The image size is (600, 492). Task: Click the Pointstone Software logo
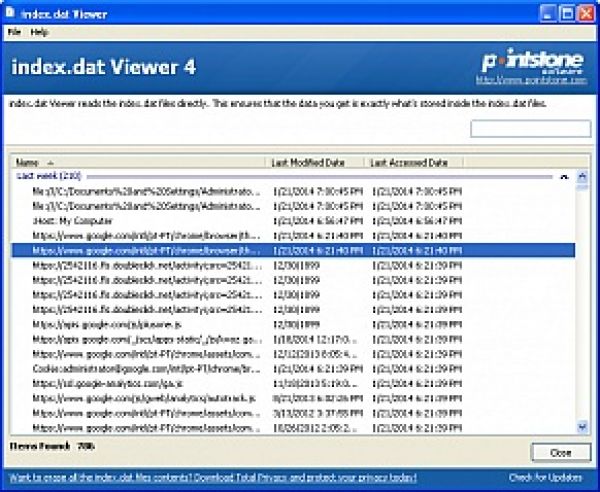tap(532, 61)
